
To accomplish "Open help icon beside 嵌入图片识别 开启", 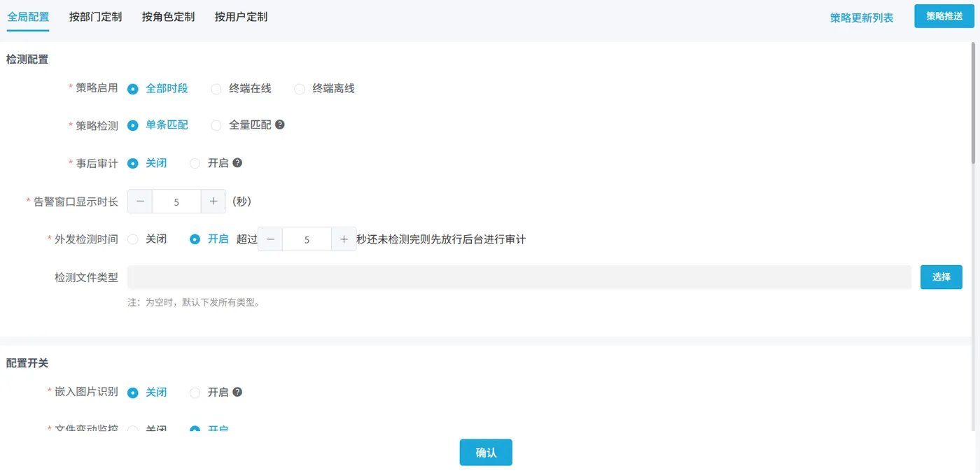I will coord(237,392).
